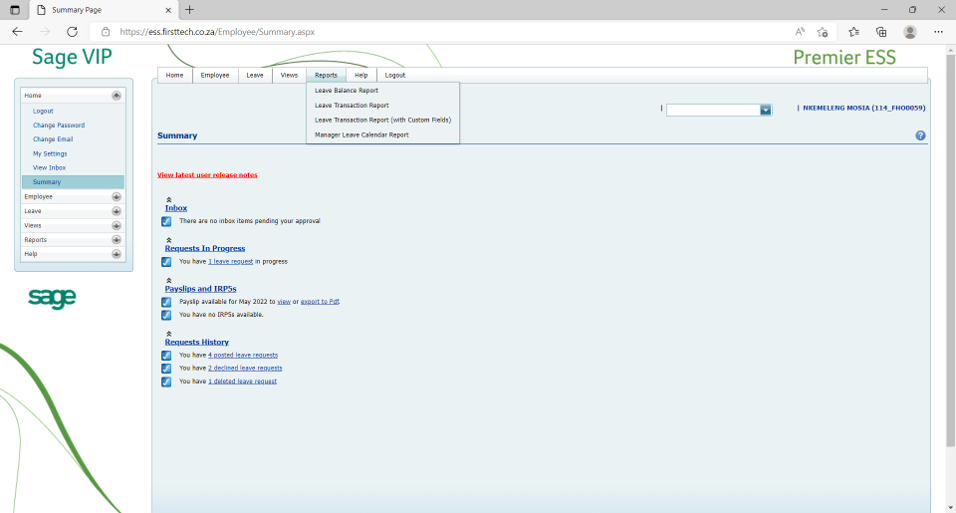Click the browser profile avatar icon
956x513 pixels.
click(910, 32)
